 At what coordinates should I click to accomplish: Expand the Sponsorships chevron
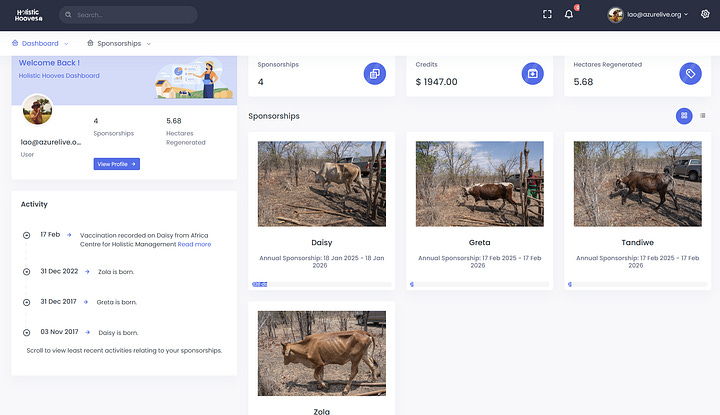(x=148, y=44)
